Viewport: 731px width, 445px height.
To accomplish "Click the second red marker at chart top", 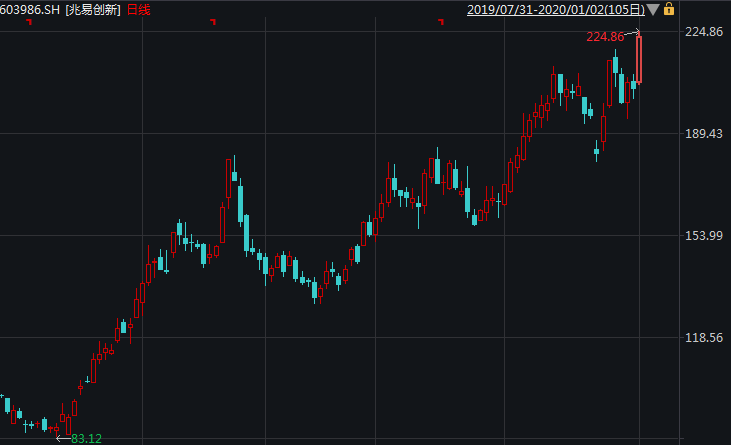I will [x=213, y=21].
